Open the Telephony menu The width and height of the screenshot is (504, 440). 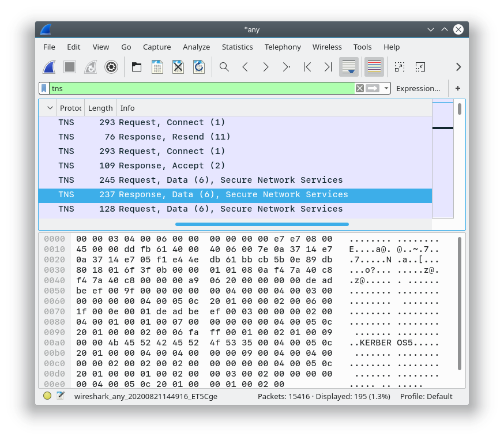pyautogui.click(x=283, y=47)
